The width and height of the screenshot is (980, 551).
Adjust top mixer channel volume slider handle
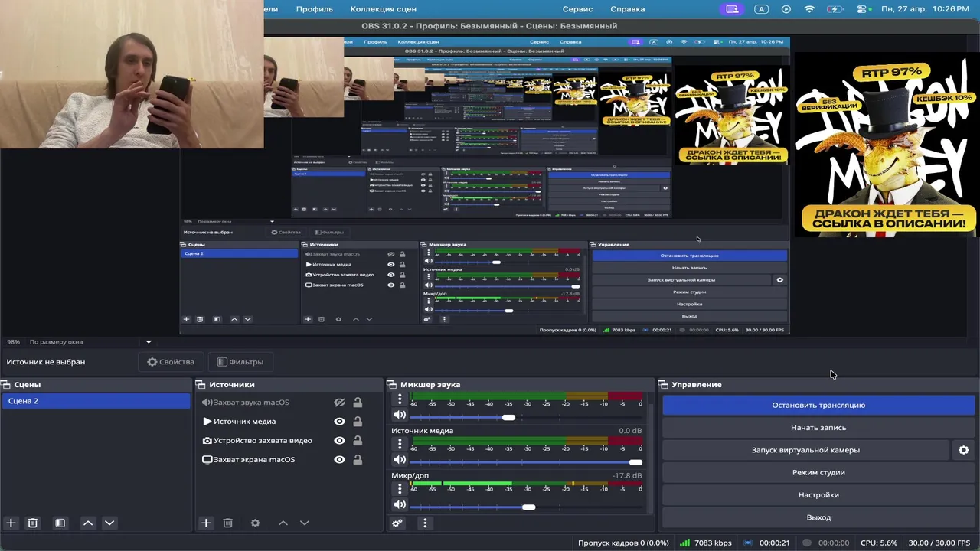pos(508,417)
